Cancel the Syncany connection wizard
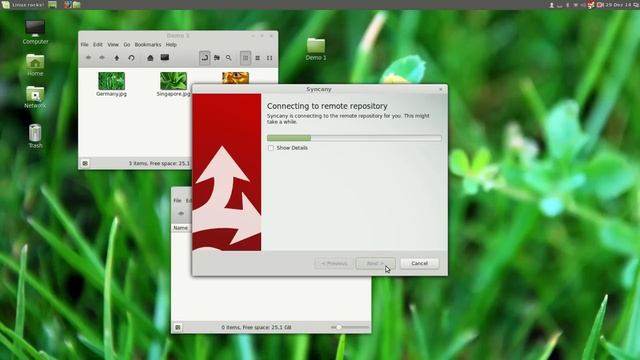 click(x=420, y=263)
